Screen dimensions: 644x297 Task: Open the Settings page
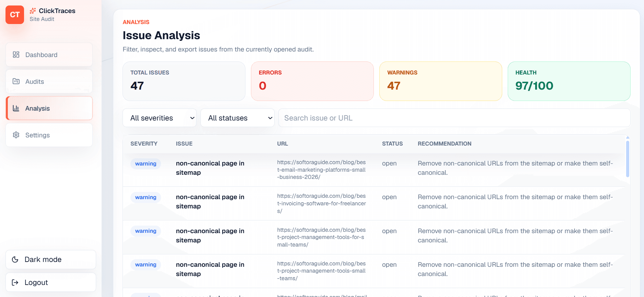[49, 135]
